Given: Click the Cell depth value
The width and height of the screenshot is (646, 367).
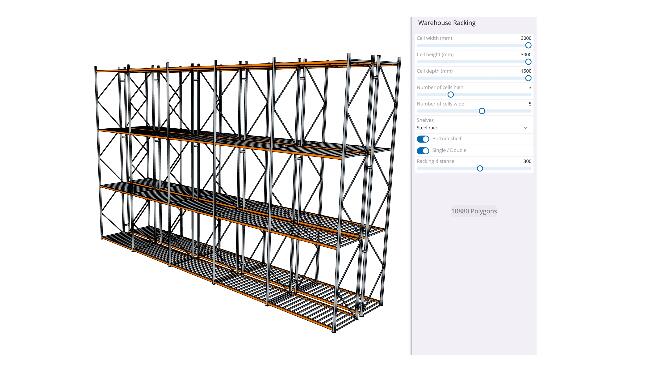Looking at the screenshot, I should (x=526, y=71).
